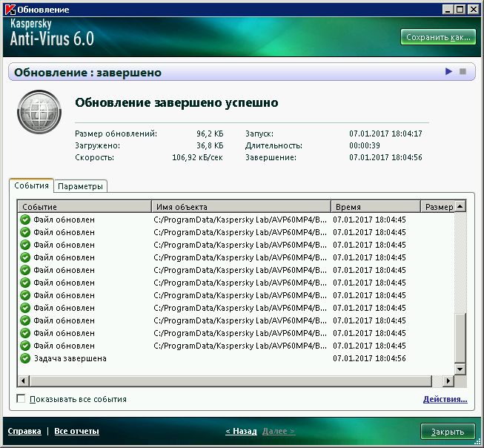Go back using the Назад link
The width and height of the screenshot is (484, 448).
pos(241,431)
